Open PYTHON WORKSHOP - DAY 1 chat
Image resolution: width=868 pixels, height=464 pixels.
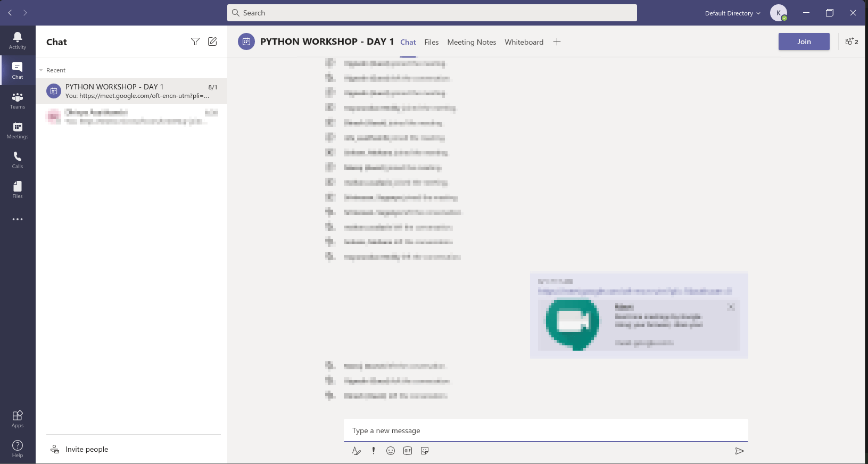tap(131, 91)
